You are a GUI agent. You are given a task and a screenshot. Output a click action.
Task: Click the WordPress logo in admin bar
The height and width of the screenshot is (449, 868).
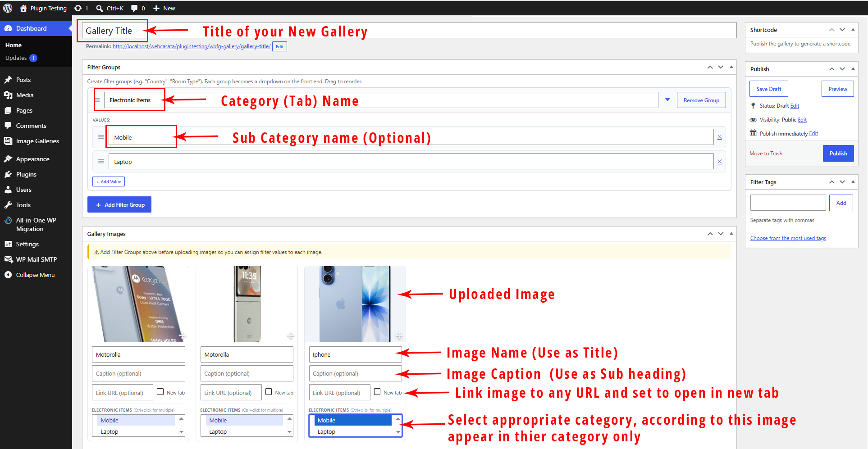click(8, 8)
